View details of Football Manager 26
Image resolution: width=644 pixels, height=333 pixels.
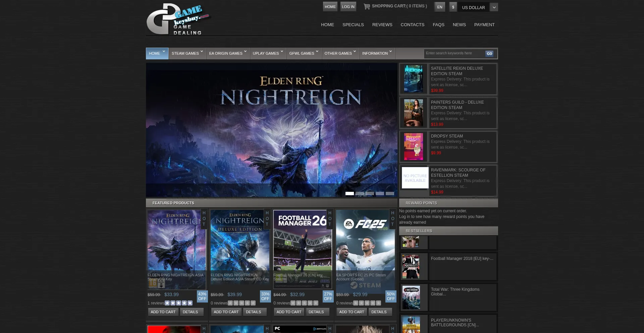(317, 312)
